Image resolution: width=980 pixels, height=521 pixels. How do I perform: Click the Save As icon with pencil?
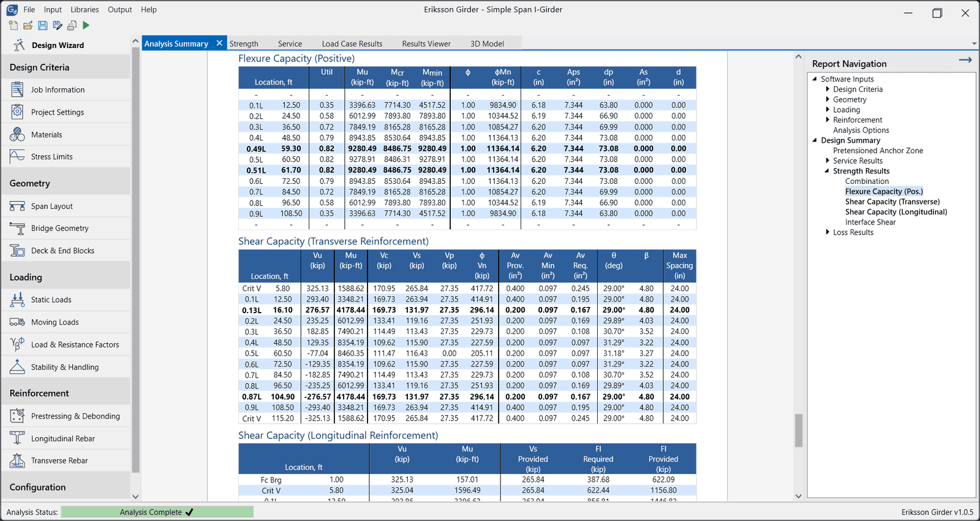click(57, 25)
